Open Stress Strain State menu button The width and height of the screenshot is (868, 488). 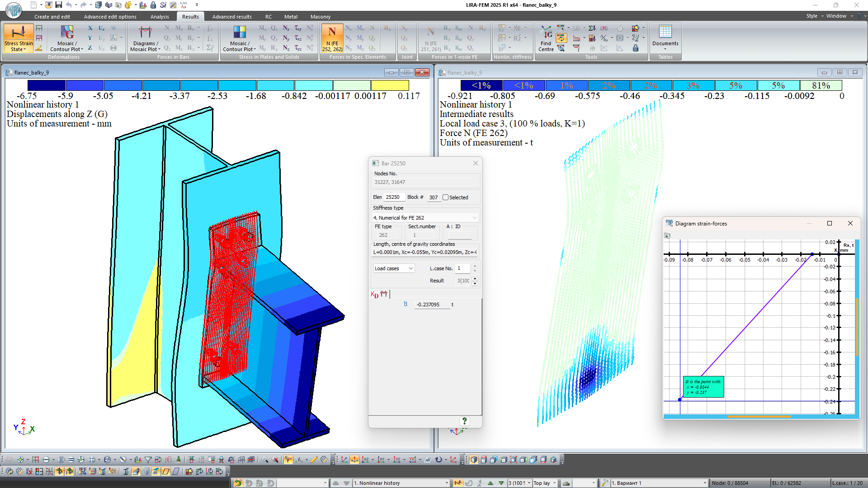tap(19, 38)
